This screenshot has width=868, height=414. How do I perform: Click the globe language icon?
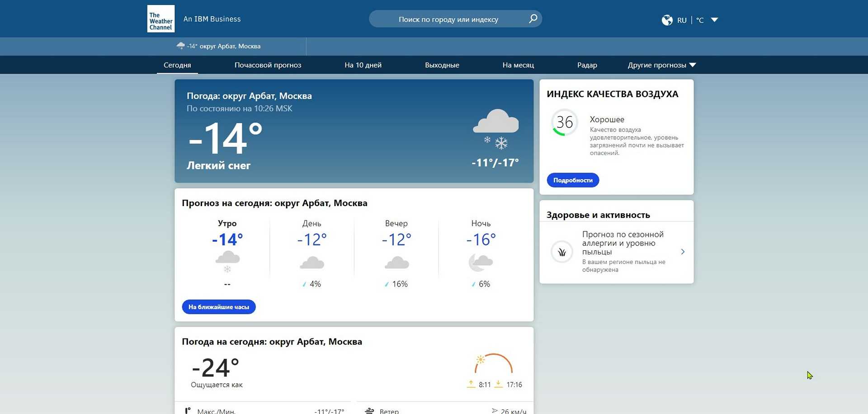[667, 20]
